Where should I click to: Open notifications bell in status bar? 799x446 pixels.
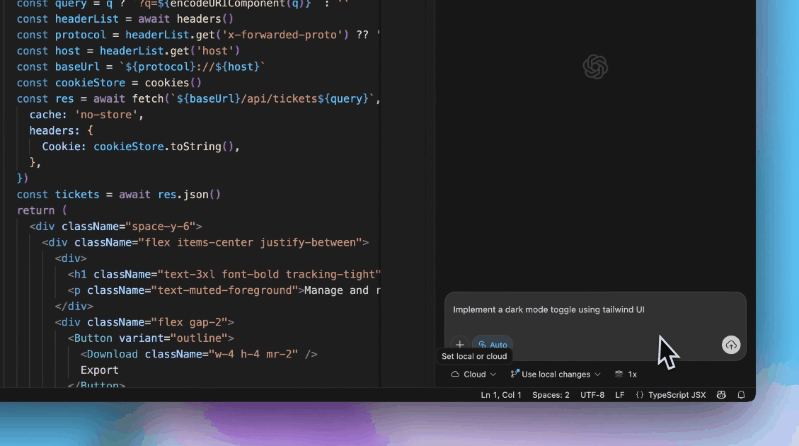[741, 395]
